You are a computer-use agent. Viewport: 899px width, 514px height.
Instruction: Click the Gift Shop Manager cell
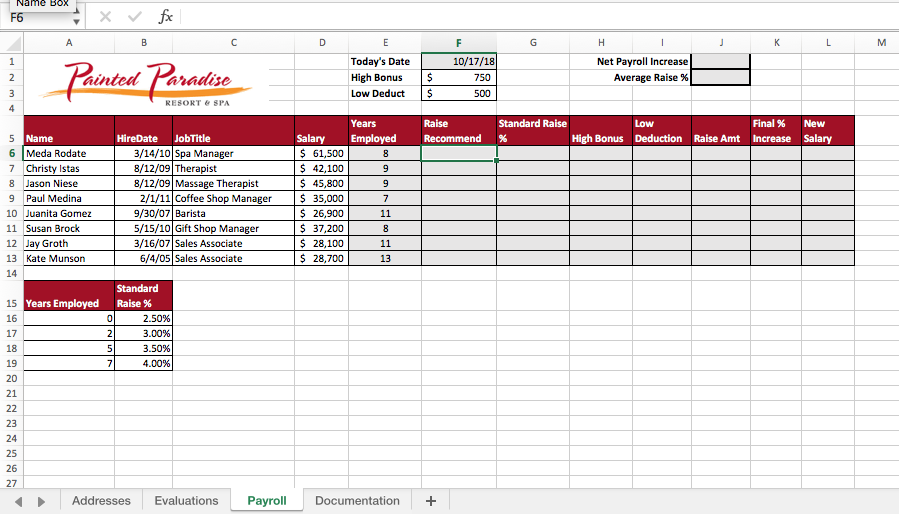[233, 228]
